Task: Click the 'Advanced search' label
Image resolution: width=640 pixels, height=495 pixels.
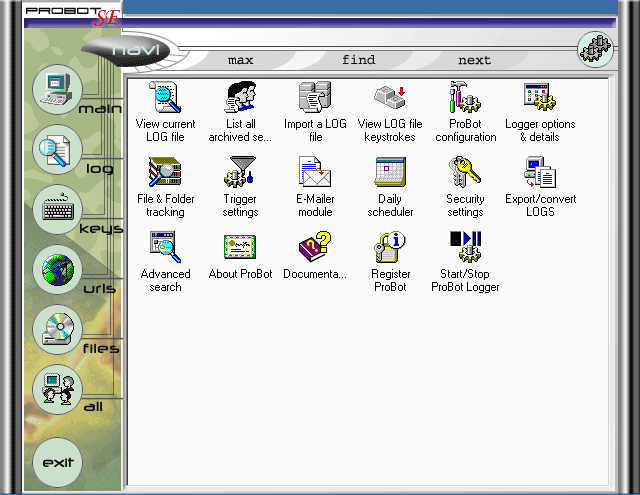Action: click(165, 280)
